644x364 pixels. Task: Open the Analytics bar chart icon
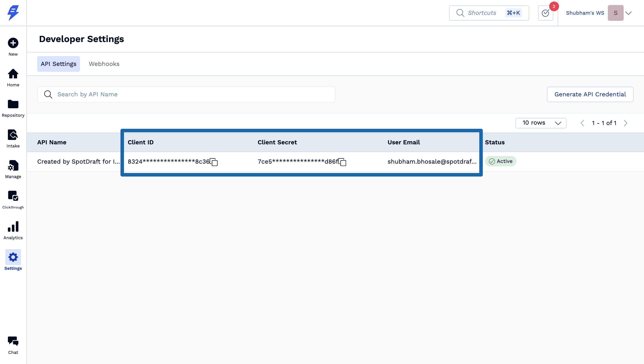[x=13, y=227]
